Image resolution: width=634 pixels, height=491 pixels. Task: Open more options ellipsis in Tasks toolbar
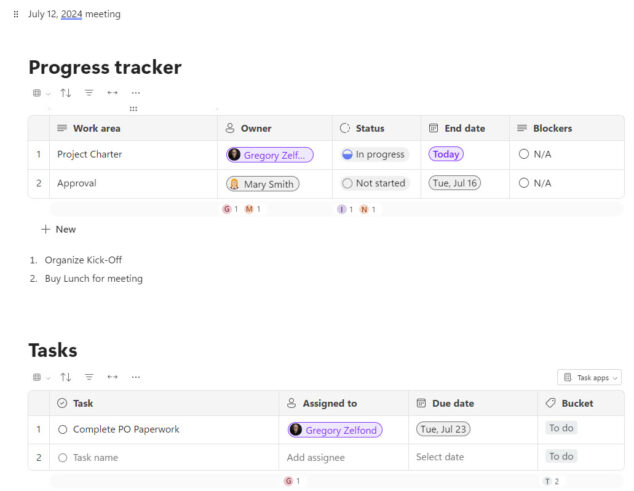pos(136,377)
